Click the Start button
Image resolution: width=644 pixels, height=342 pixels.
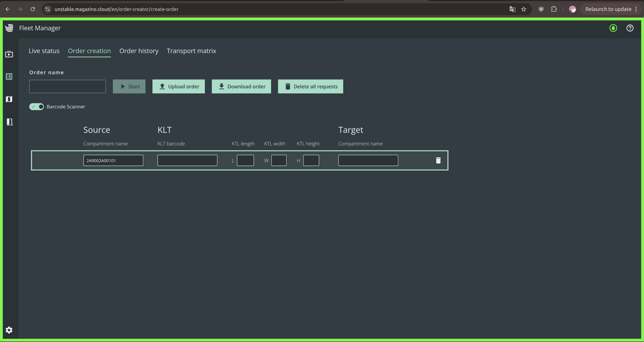pyautogui.click(x=129, y=86)
